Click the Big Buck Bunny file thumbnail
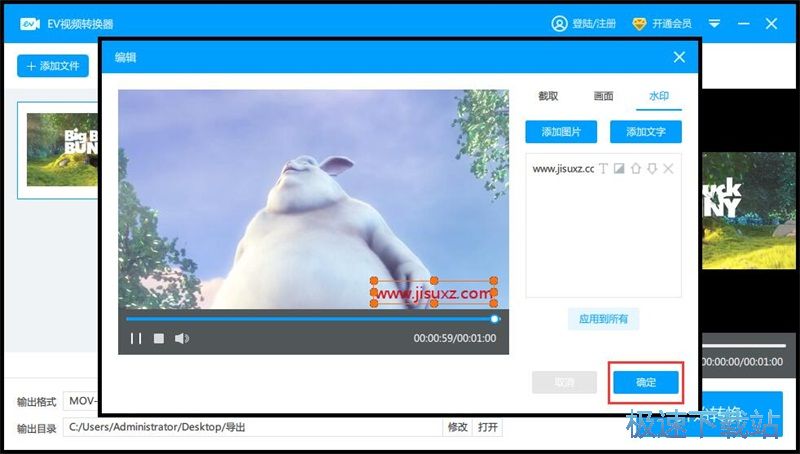 coord(62,149)
